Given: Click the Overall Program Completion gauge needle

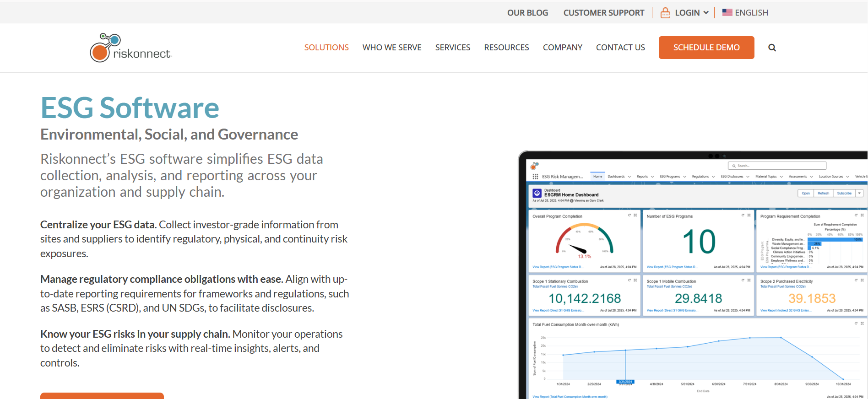Looking at the screenshot, I should 577,249.
